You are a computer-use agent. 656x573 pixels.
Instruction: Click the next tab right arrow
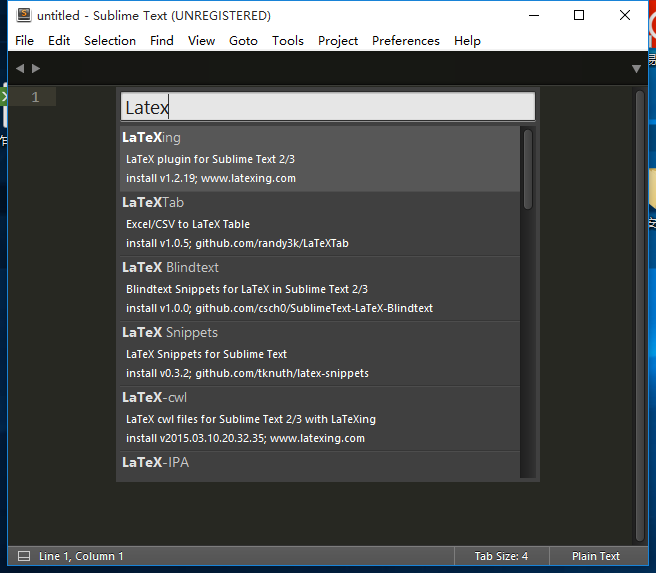37,68
